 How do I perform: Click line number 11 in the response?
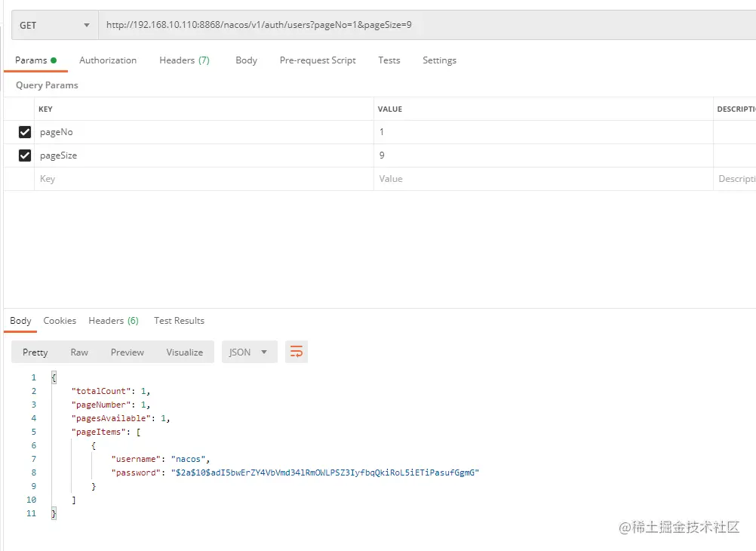click(32, 513)
